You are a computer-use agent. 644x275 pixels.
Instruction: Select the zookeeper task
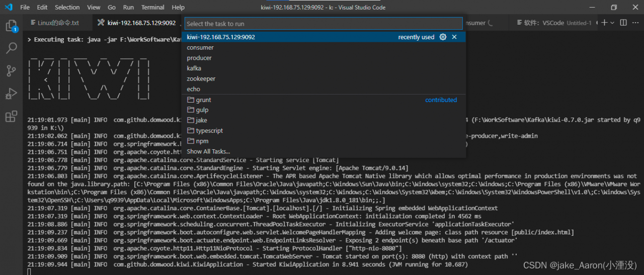click(x=201, y=79)
